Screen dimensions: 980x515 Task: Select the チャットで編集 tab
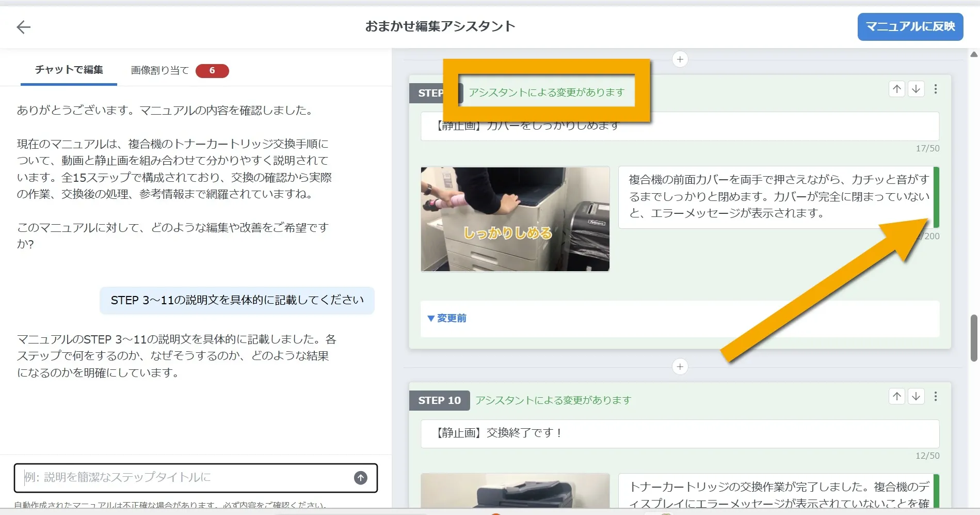pyautogui.click(x=68, y=70)
